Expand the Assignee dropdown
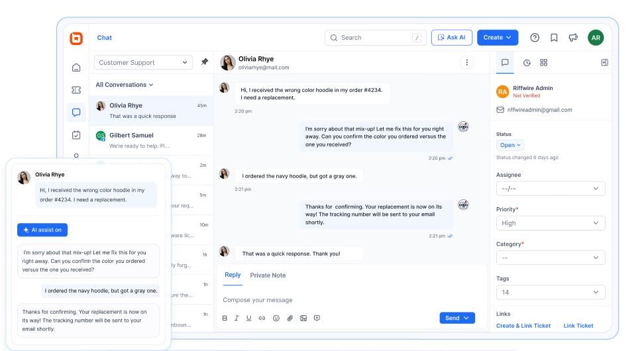644x351 pixels. click(550, 189)
